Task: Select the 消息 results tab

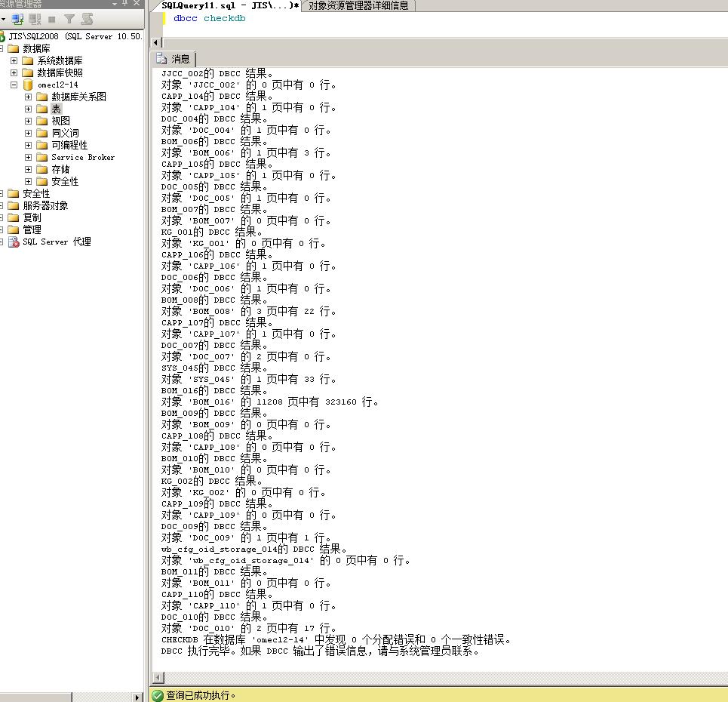Action: (174, 59)
